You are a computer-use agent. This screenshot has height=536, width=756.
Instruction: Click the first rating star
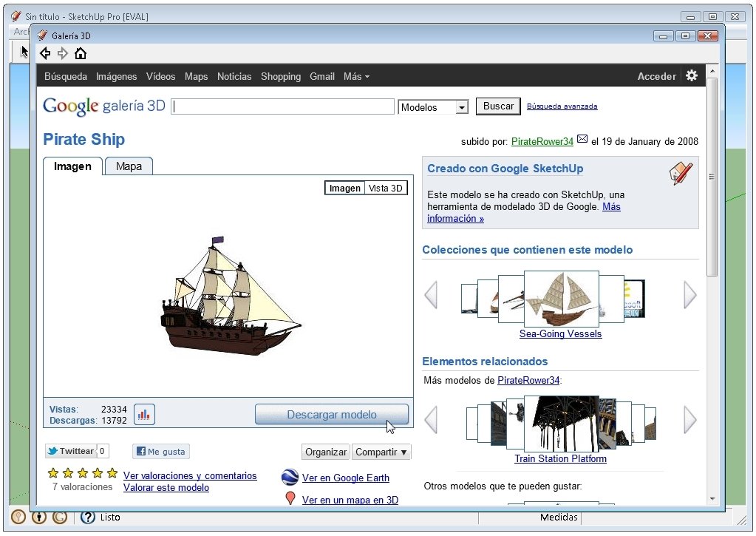click(x=53, y=473)
